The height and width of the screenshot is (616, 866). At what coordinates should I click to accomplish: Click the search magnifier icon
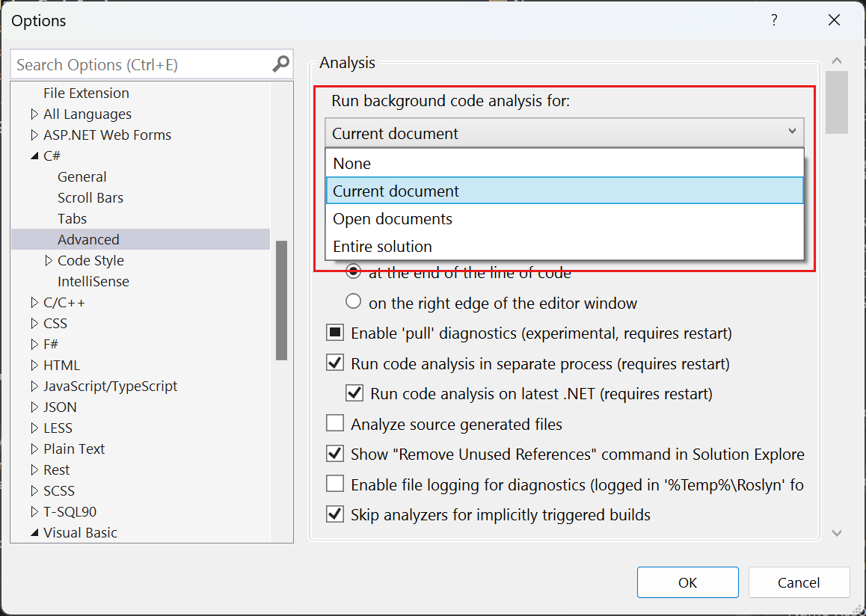280,64
